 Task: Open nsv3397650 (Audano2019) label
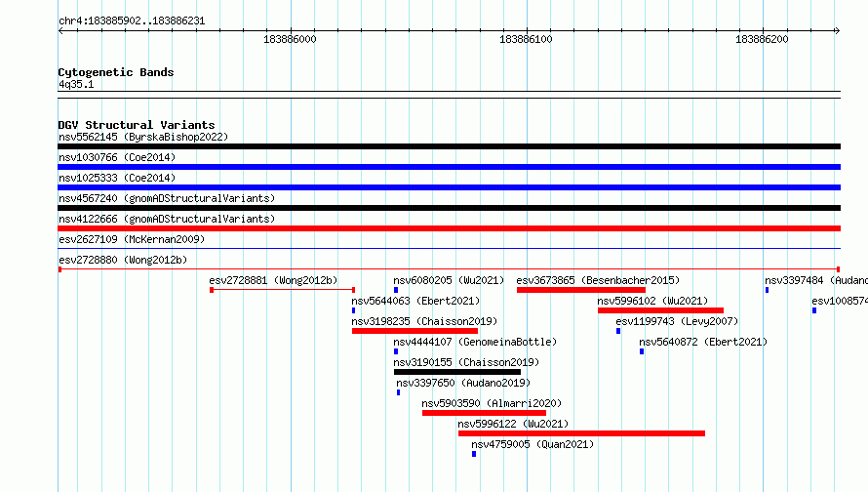pos(463,383)
